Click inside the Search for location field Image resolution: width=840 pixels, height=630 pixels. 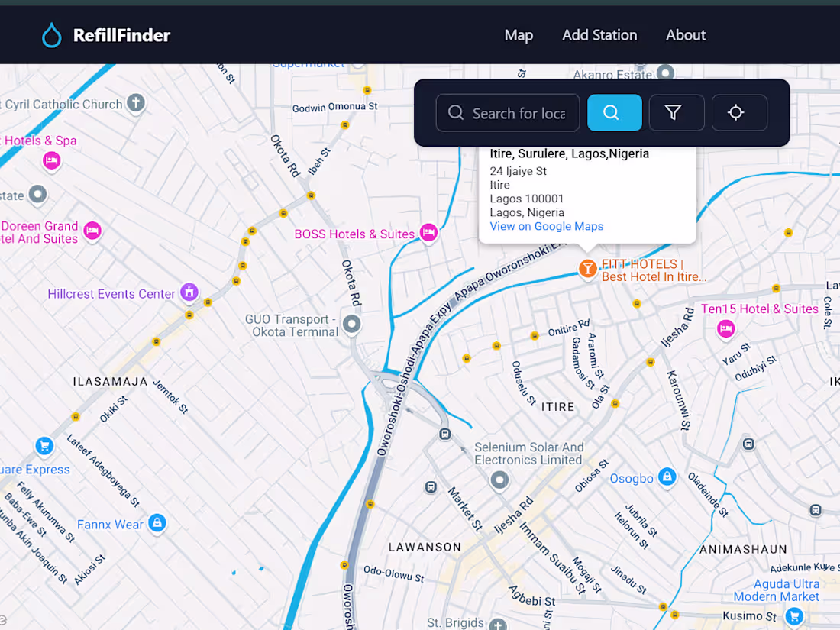[507, 112]
